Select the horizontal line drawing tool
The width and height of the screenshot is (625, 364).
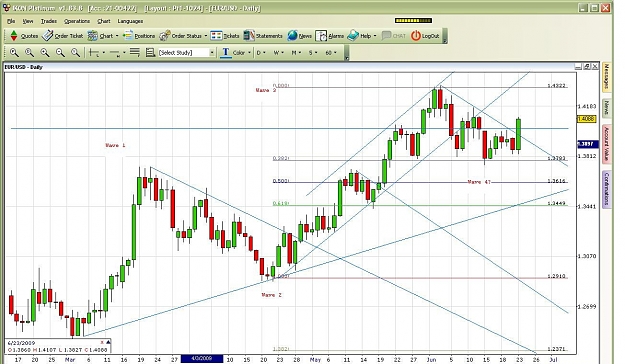coord(115,53)
